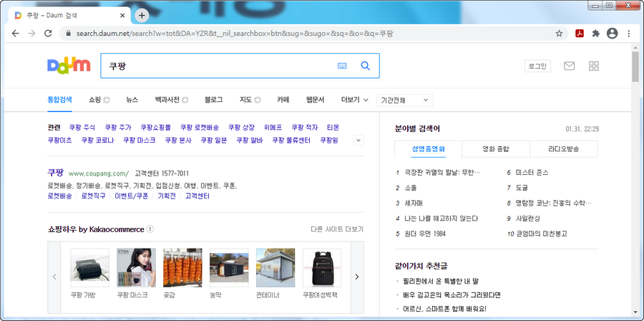The image size is (644, 321).
Task: Open the 로켓배송 sublink under 쿠팡
Action: (59, 196)
